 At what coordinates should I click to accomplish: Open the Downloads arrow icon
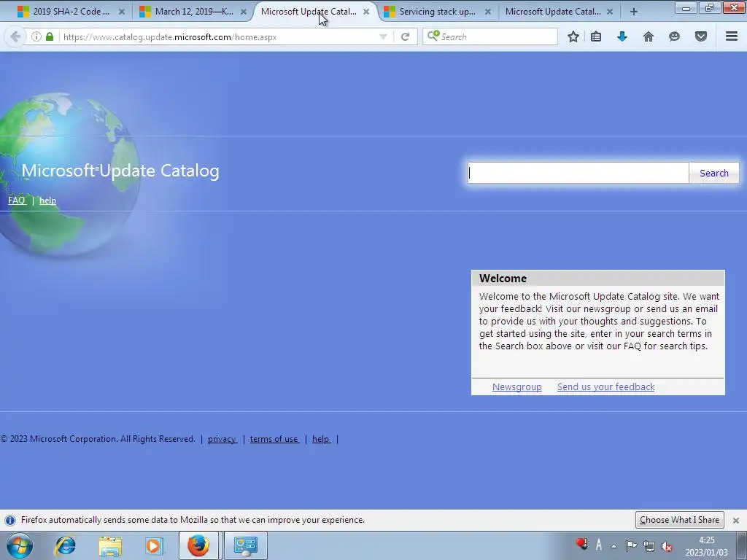[622, 36]
